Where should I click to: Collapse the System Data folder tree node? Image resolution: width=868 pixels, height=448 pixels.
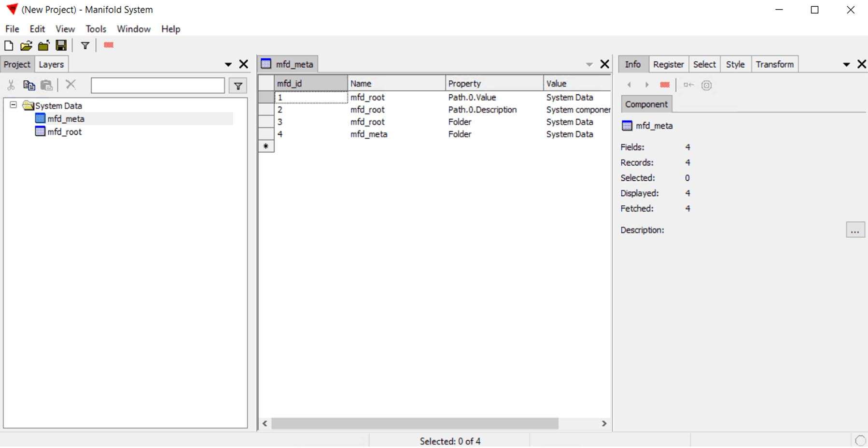(x=14, y=105)
